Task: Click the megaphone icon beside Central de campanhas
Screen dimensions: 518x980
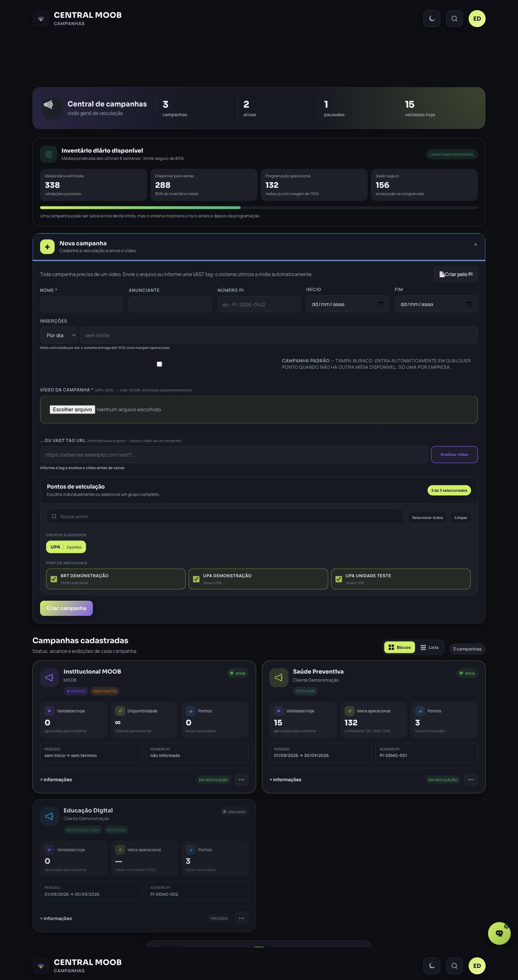Action: pos(52,108)
